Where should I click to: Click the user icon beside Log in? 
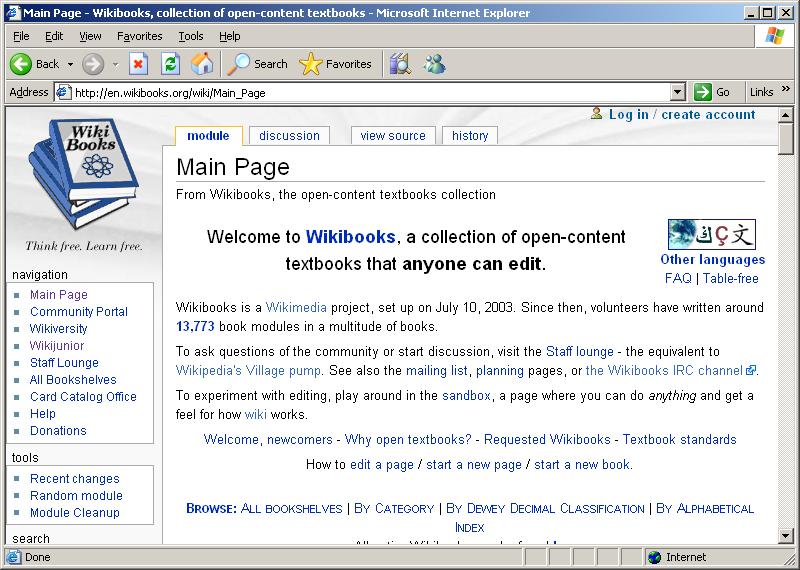coord(596,113)
